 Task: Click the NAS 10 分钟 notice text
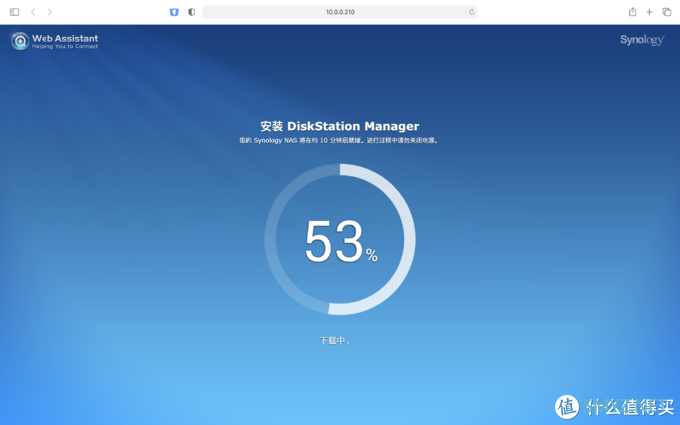(x=339, y=141)
